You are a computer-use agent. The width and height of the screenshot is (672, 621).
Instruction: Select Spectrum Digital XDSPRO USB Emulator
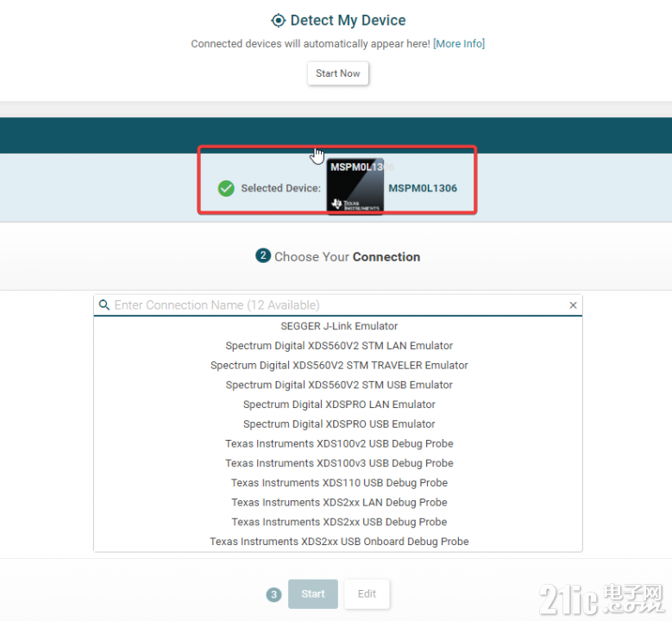tap(339, 423)
